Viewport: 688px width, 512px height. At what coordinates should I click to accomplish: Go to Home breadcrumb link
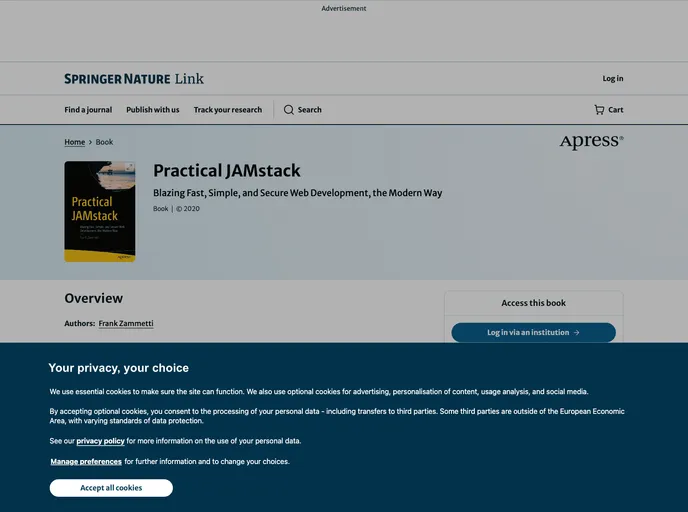click(x=75, y=142)
